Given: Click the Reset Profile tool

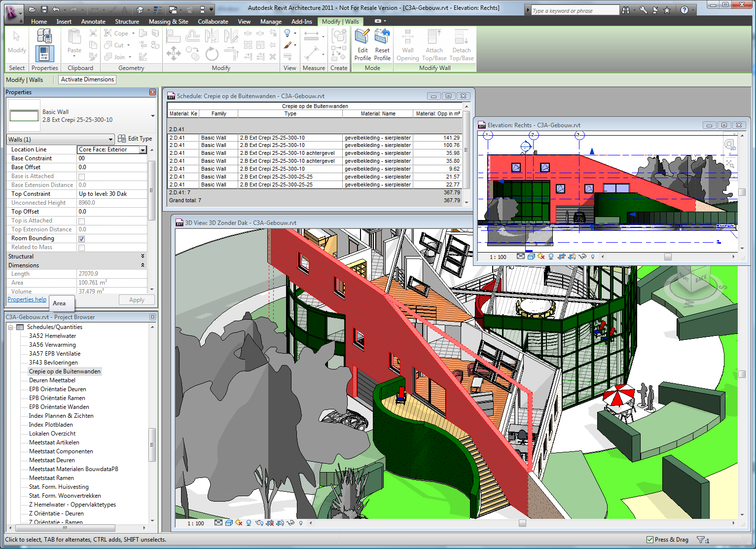Looking at the screenshot, I should 382,45.
